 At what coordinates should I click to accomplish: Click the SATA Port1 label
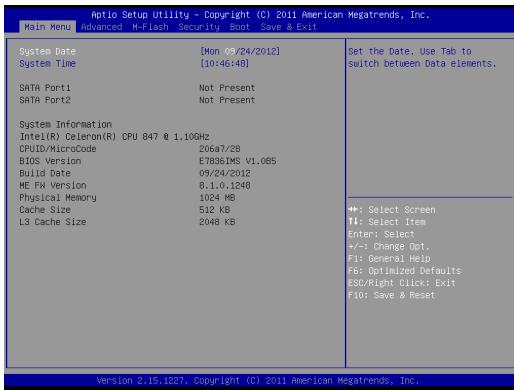pyautogui.click(x=45, y=88)
